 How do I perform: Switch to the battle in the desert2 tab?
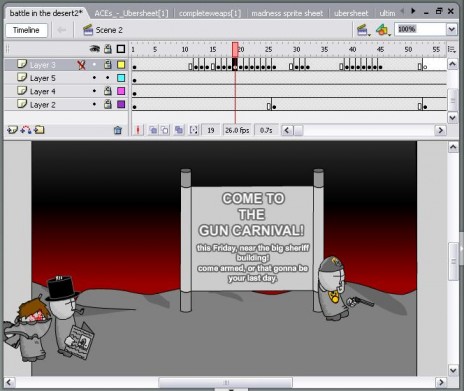pyautogui.click(x=46, y=13)
